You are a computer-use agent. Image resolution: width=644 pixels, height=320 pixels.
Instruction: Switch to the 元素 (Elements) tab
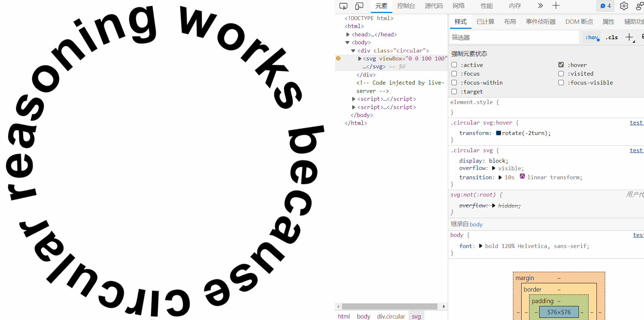pos(381,6)
